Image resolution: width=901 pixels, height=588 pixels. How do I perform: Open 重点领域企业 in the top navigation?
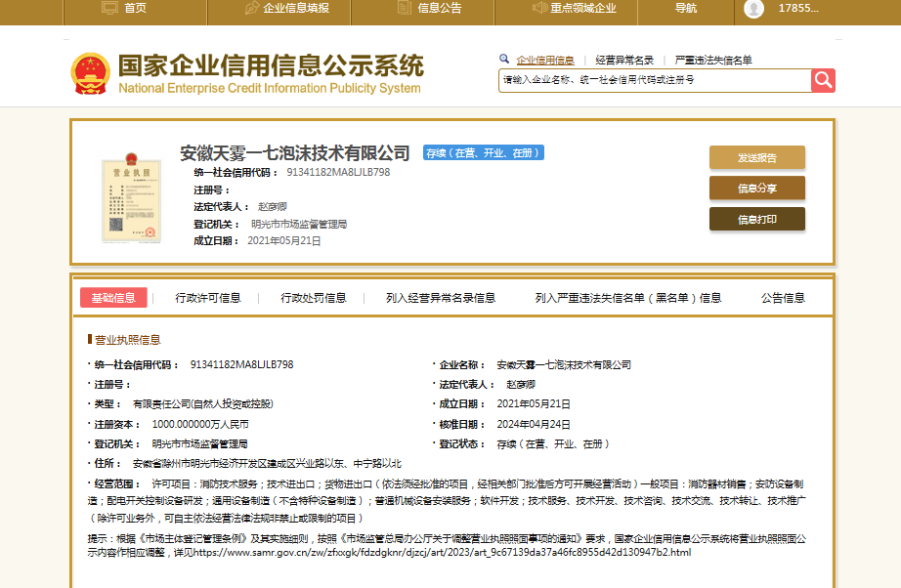tap(583, 8)
